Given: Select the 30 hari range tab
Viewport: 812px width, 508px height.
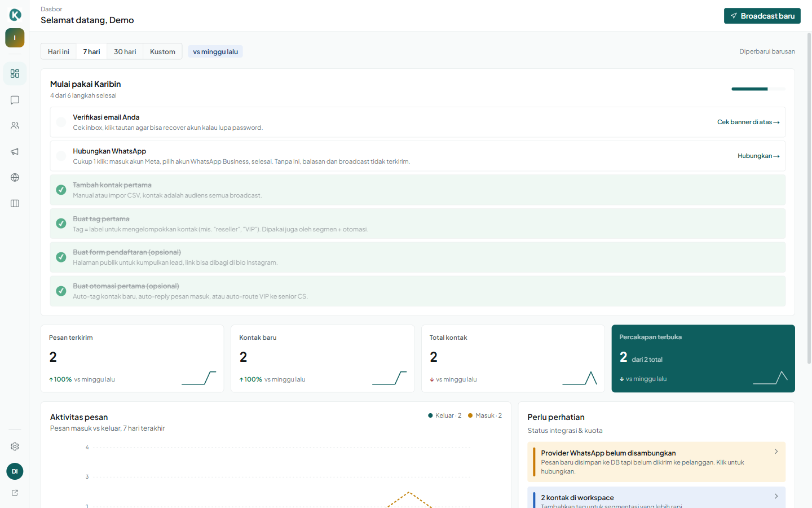Looking at the screenshot, I should pyautogui.click(x=125, y=51).
